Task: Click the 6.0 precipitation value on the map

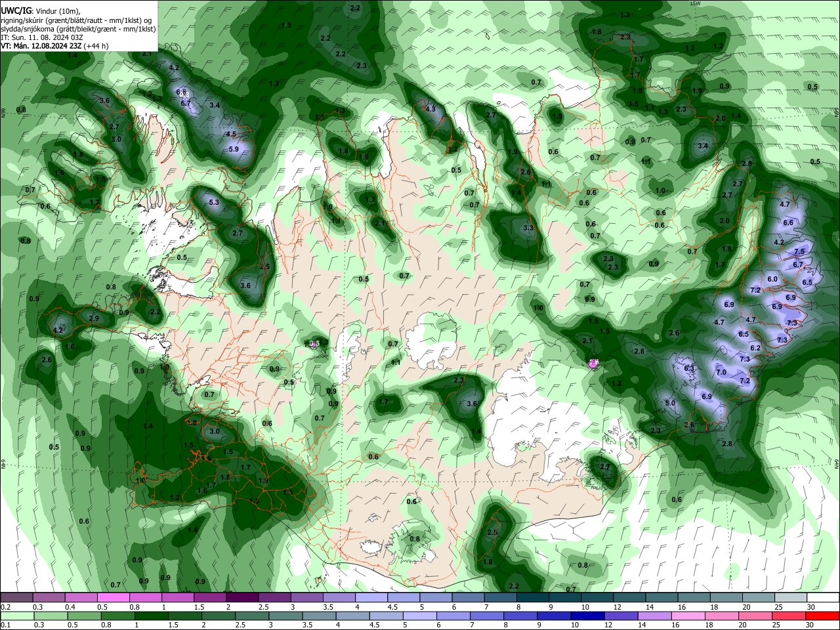Action: [x=772, y=280]
